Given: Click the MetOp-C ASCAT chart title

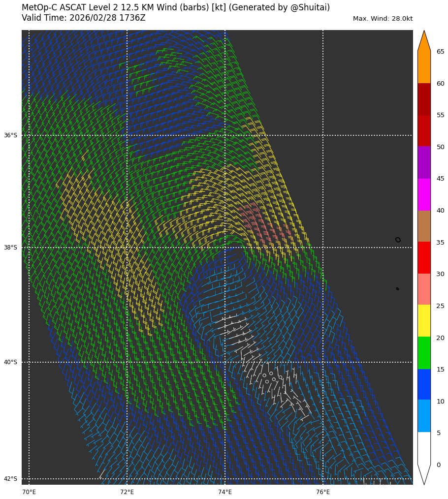Looking at the screenshot, I should click(176, 8).
